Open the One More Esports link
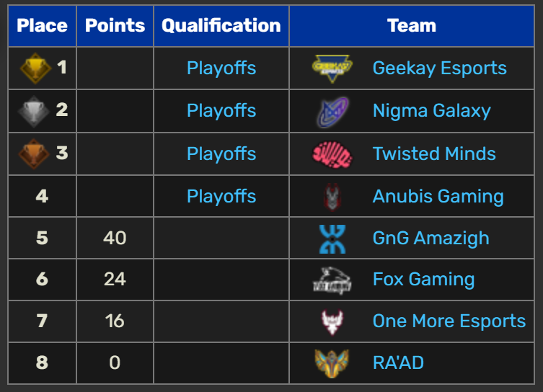 (x=449, y=321)
